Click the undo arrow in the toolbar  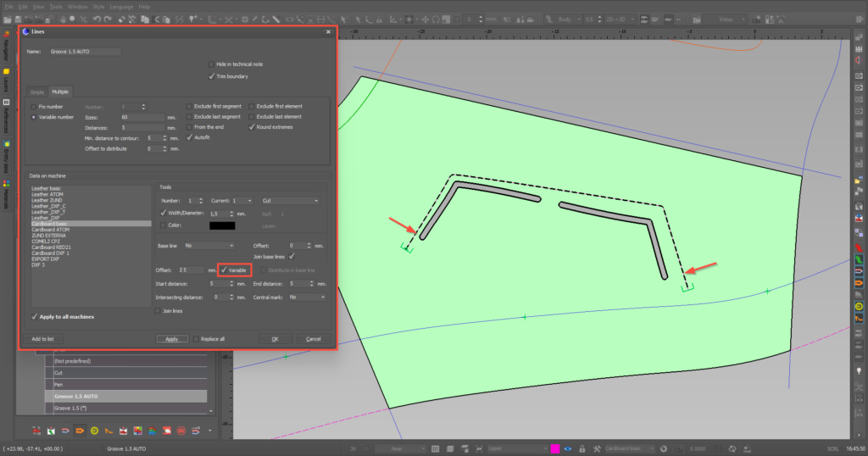(97, 19)
